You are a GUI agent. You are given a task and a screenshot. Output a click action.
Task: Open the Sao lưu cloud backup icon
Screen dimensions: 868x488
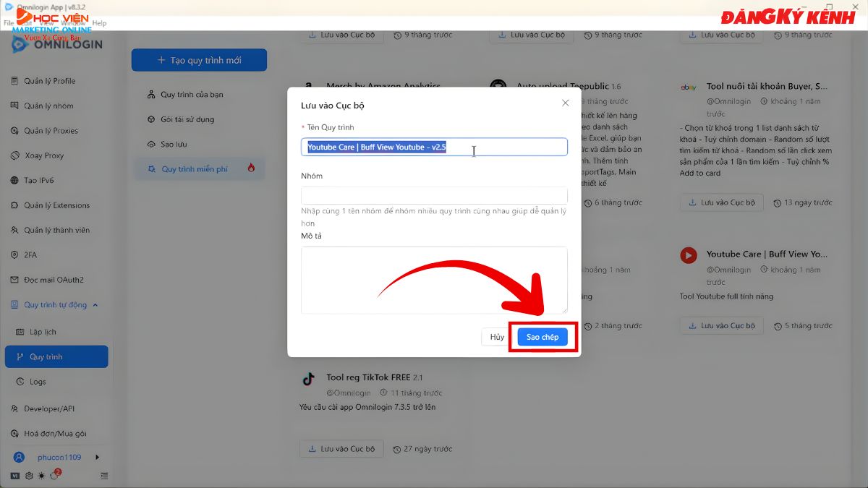[151, 145]
